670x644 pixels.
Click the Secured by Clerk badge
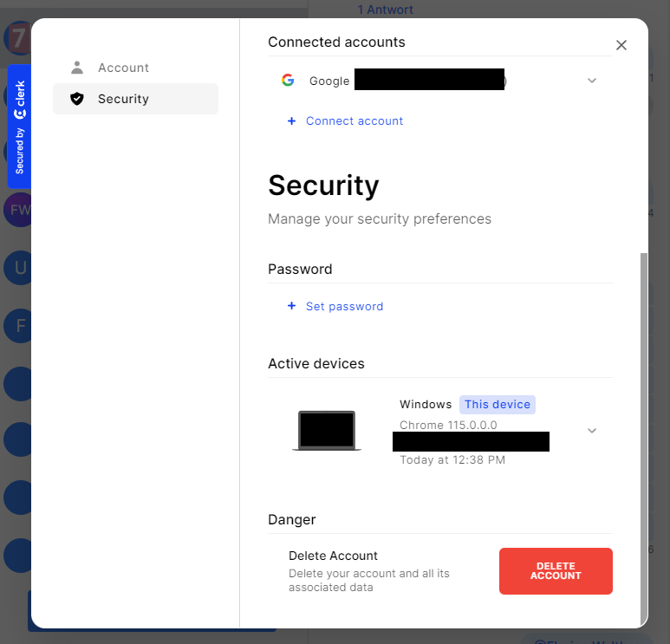(19, 127)
